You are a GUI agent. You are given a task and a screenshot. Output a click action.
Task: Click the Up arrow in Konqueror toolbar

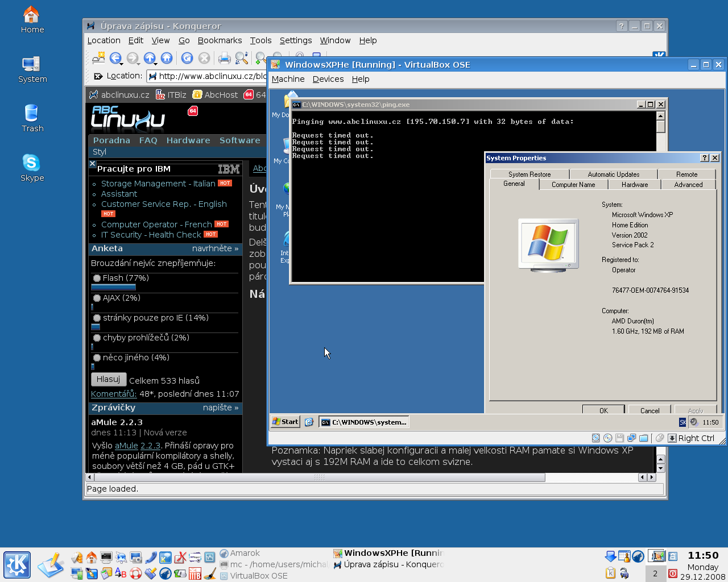(x=149, y=58)
